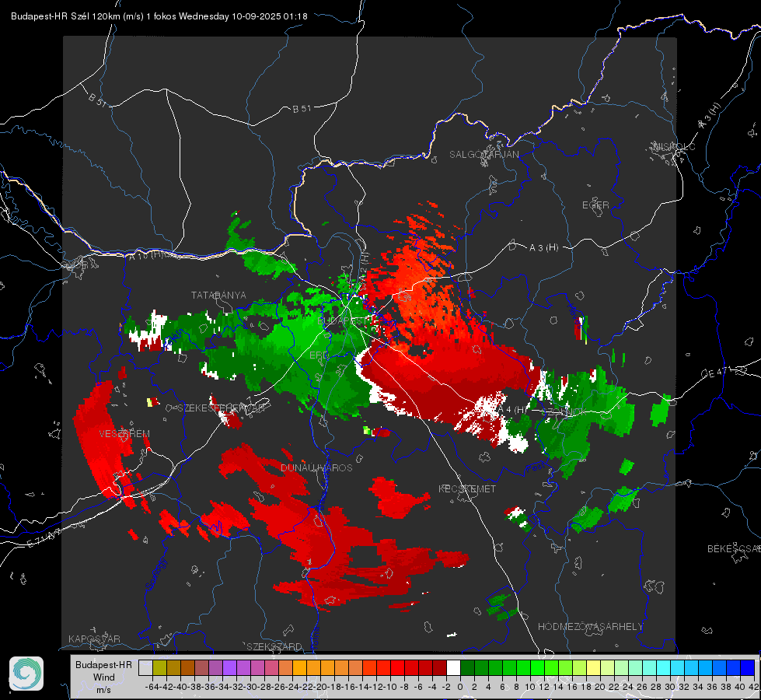Select the yellow legend swatch at 18

coord(594,668)
